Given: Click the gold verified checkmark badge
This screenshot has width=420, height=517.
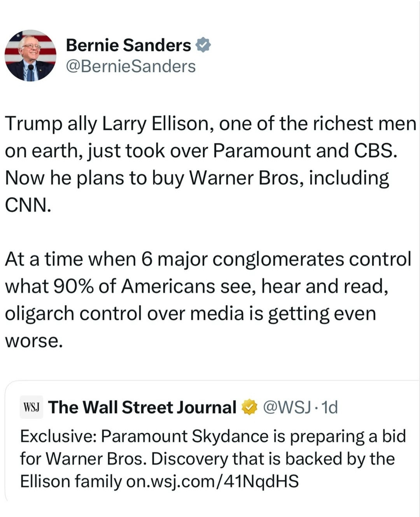Looking at the screenshot, I should 250,407.
